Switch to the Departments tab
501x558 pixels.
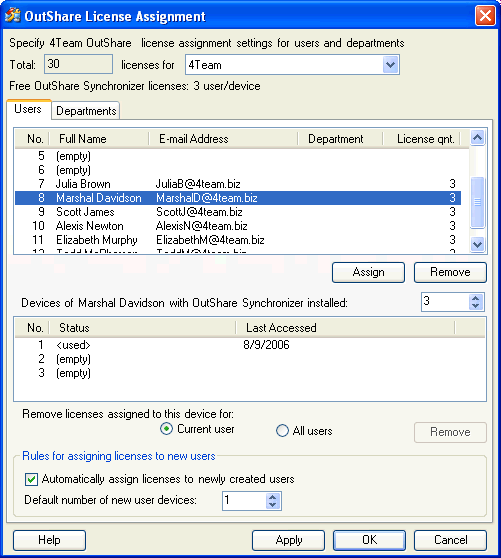[x=86, y=111]
